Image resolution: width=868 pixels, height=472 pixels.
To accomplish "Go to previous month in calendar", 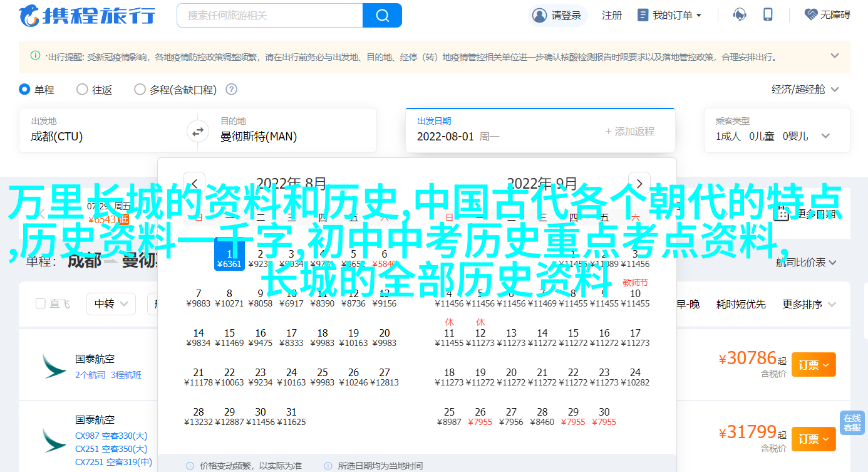I will pyautogui.click(x=194, y=184).
